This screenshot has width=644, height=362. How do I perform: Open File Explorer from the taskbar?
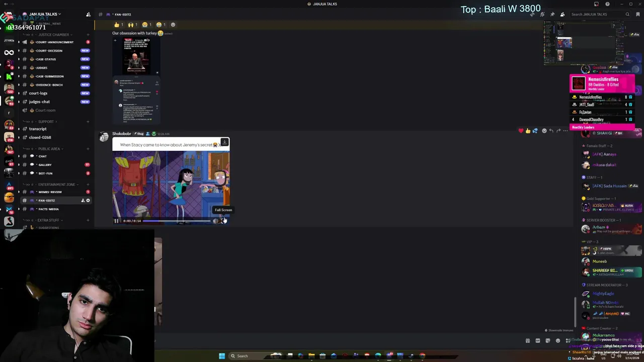[x=311, y=356]
